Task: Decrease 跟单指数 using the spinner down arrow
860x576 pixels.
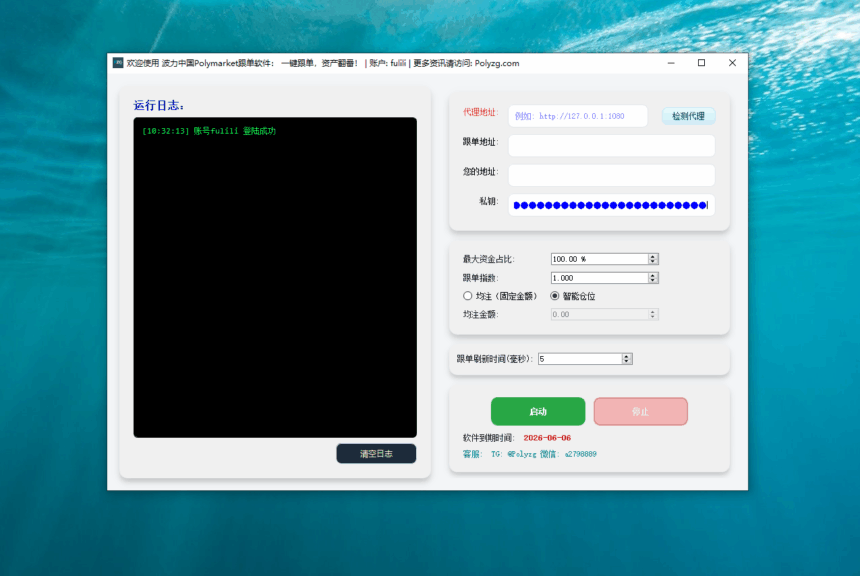Action: point(653,281)
